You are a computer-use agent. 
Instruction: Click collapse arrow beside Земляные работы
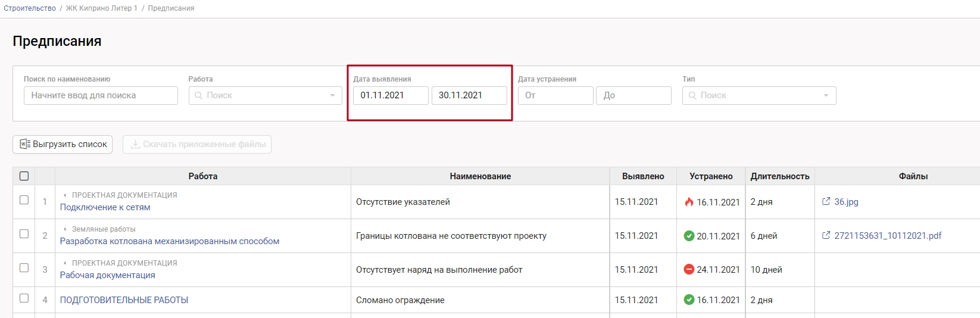click(x=65, y=229)
